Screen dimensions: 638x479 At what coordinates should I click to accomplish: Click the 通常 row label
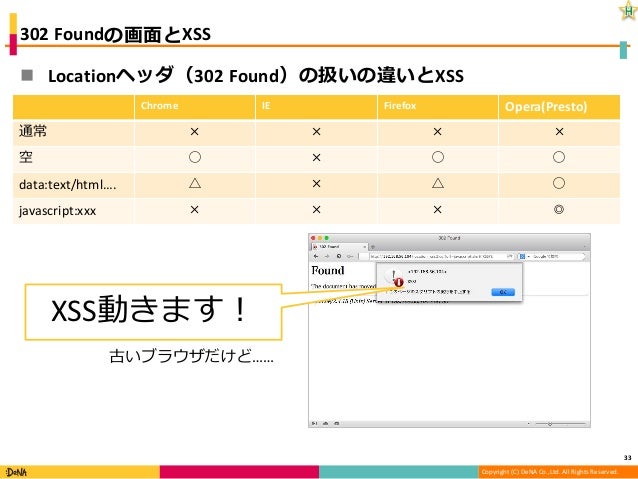pyautogui.click(x=33, y=131)
